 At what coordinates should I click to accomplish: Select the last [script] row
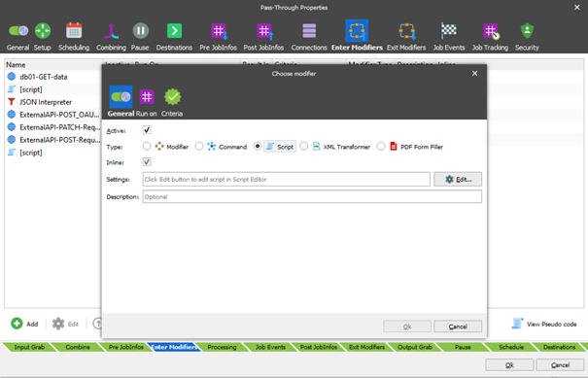point(52,153)
